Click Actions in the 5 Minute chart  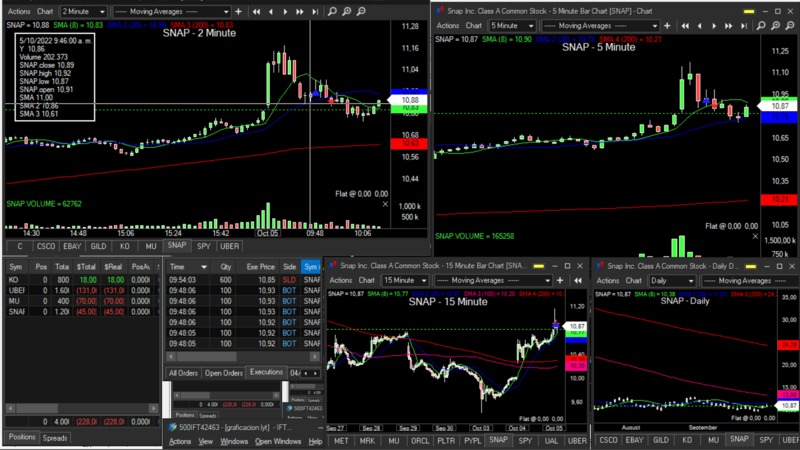[x=448, y=25]
